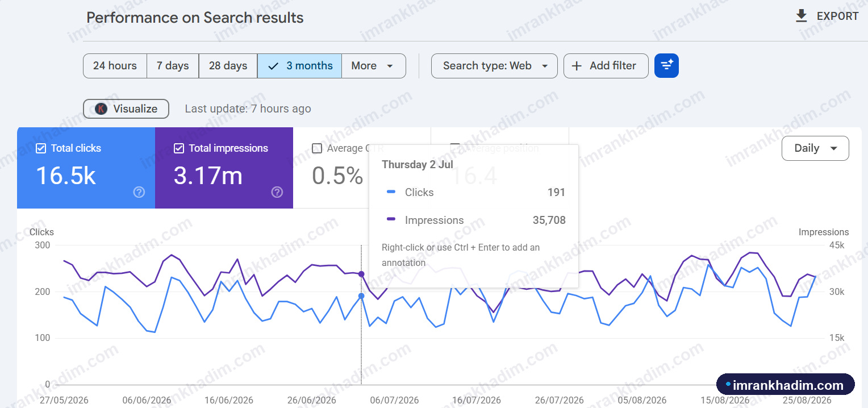
Task: Open the Daily granularity dropdown
Action: coord(815,148)
